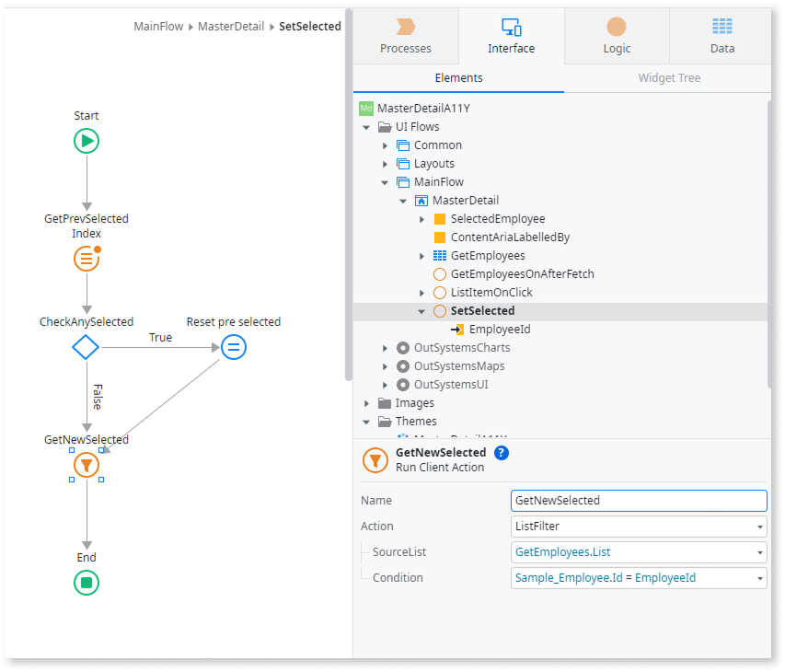This screenshot has height=672, width=785.
Task: Expand the Layouts flow
Action: pyautogui.click(x=385, y=164)
